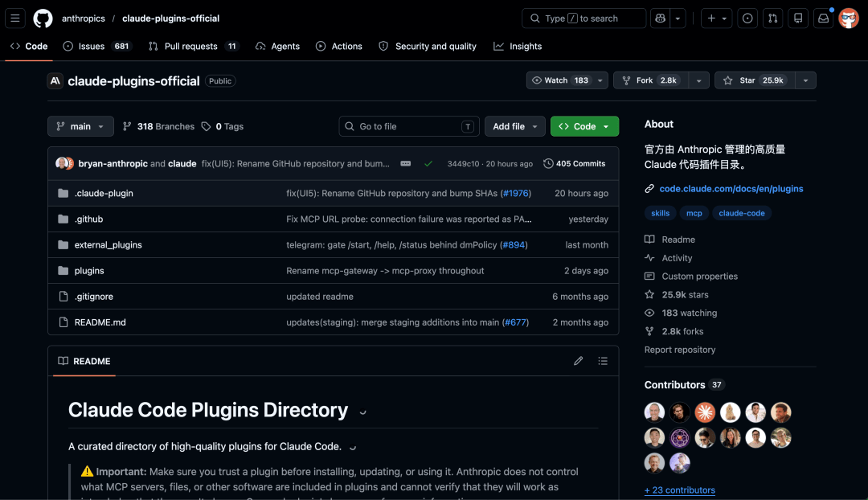This screenshot has height=500, width=868.
Task: Open the .gitignore file
Action: click(94, 297)
